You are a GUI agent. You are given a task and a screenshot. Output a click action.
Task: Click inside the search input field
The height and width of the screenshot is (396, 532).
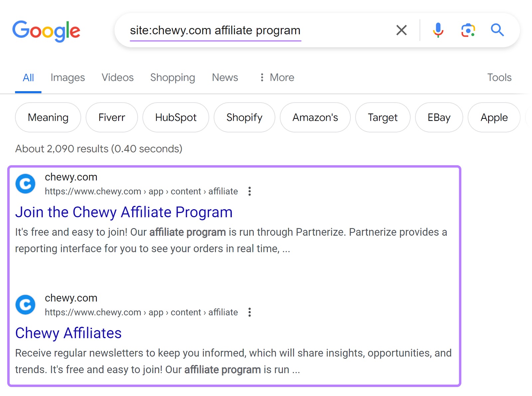point(233,30)
